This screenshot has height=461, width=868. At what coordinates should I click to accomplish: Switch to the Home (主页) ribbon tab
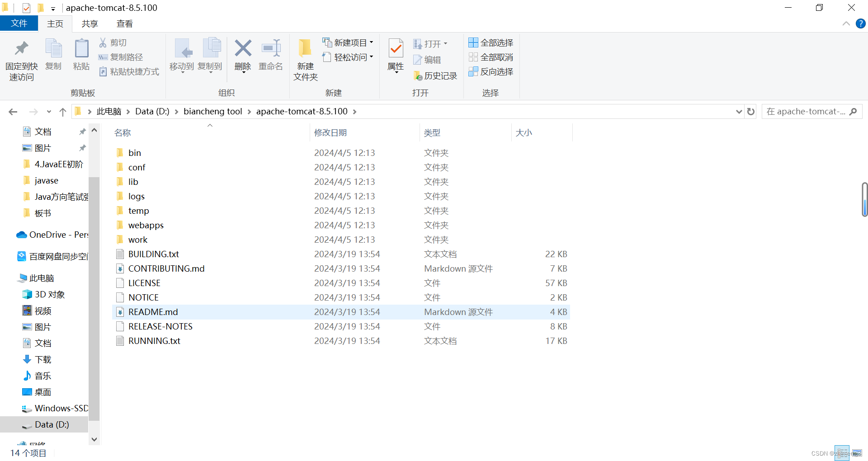[x=55, y=24]
